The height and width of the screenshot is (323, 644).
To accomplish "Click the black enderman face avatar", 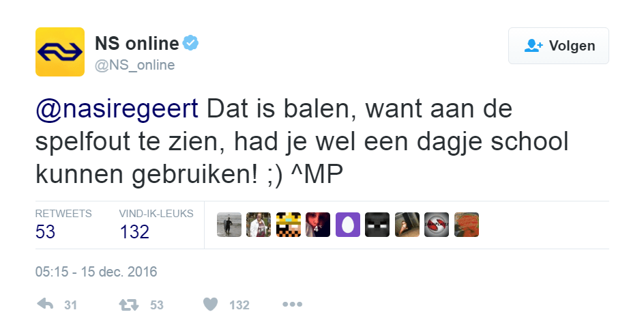I will (377, 225).
